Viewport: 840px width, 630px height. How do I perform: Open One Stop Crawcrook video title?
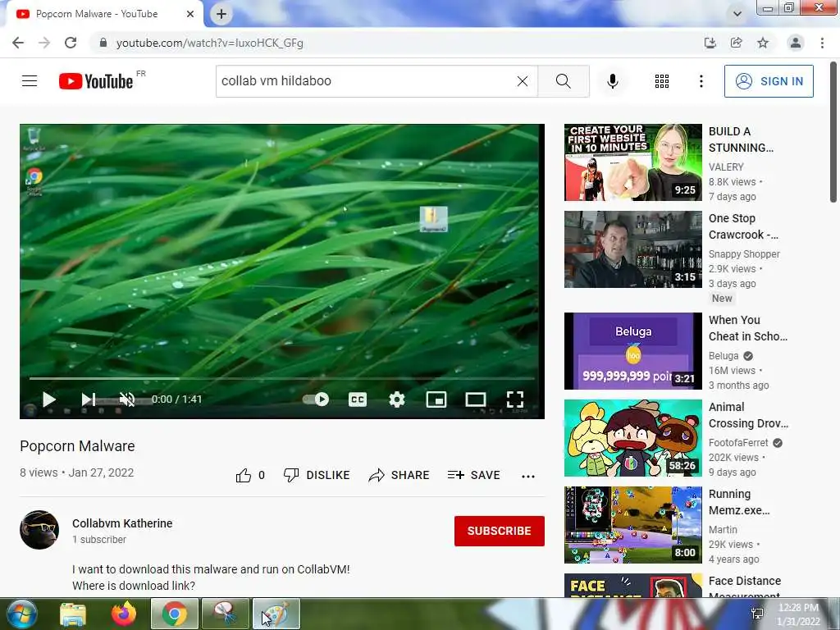click(743, 226)
